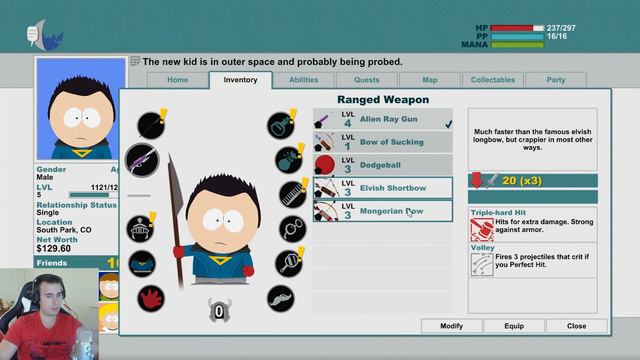Click the Volley ability icon

click(482, 264)
